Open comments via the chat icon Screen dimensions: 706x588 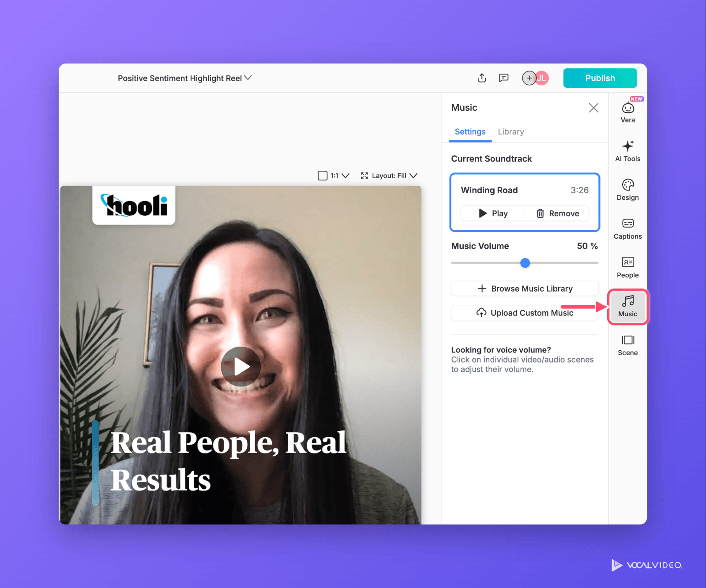click(503, 78)
